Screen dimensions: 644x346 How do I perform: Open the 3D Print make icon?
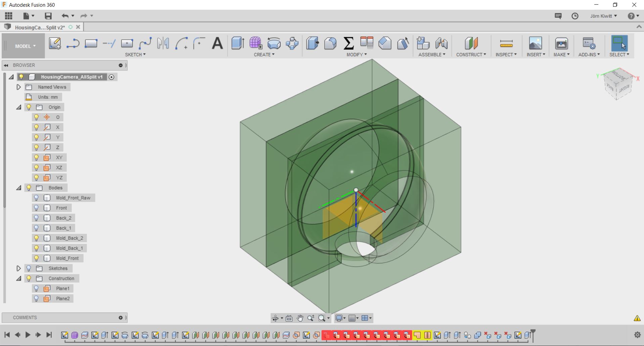point(561,43)
